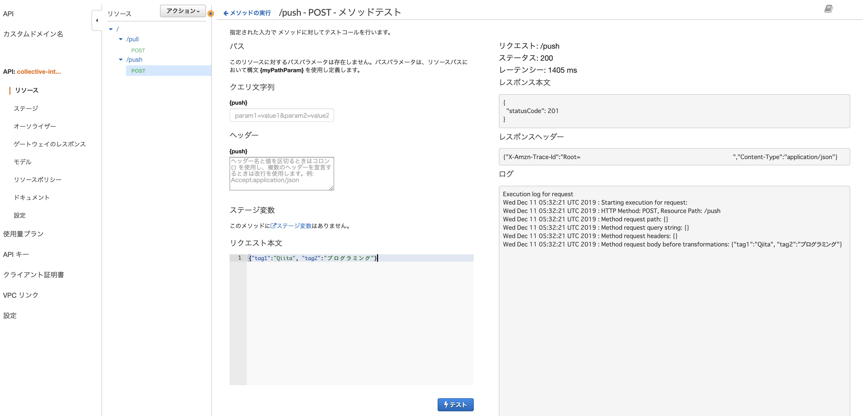Click the orange indicator dot beside アクション
Viewport: 868px width, 416px height.
pyautogui.click(x=211, y=14)
